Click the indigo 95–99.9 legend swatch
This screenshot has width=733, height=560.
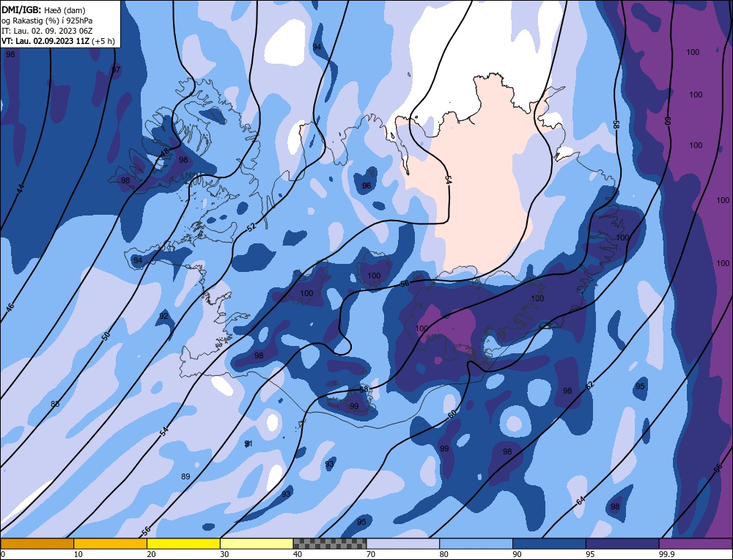click(622, 543)
